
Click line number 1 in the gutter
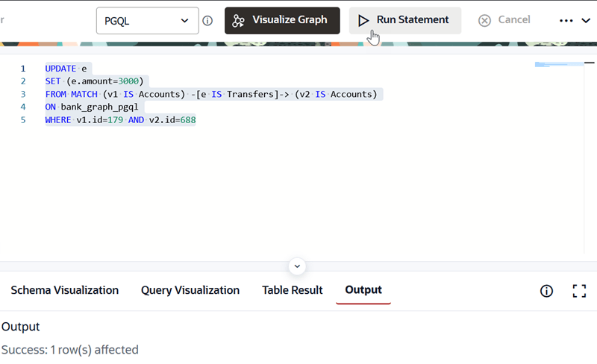tap(23, 69)
